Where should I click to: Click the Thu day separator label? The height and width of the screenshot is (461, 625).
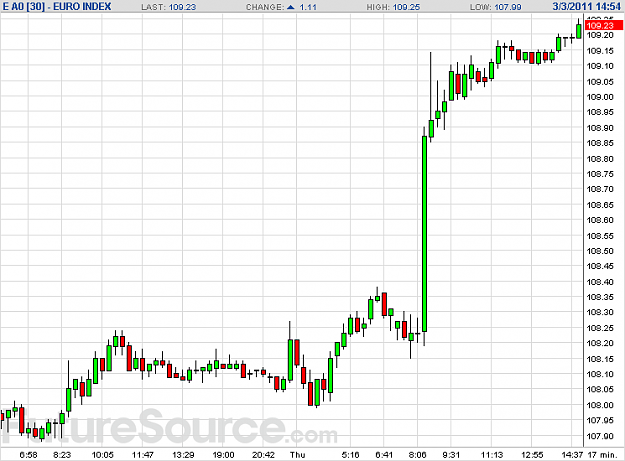(x=297, y=455)
